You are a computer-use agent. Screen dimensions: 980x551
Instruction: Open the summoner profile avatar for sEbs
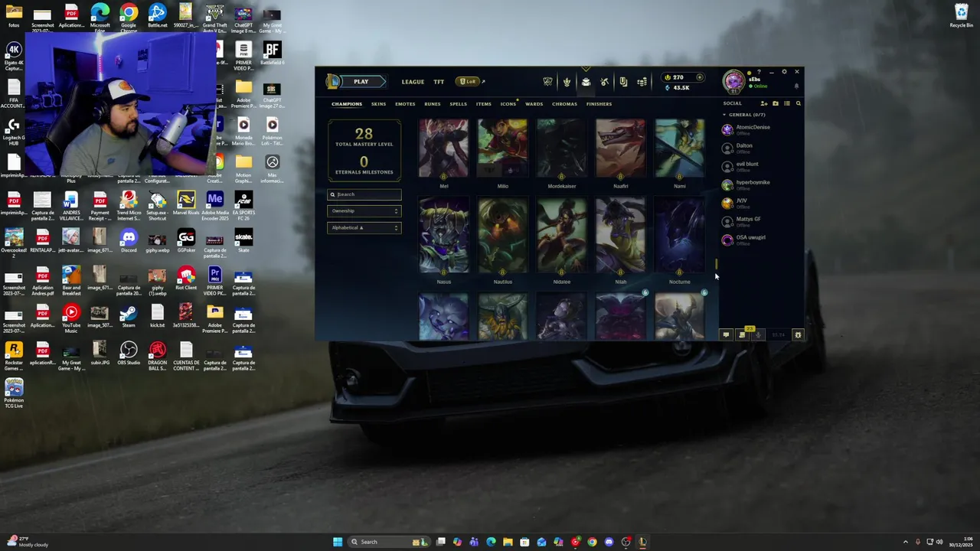(x=733, y=80)
